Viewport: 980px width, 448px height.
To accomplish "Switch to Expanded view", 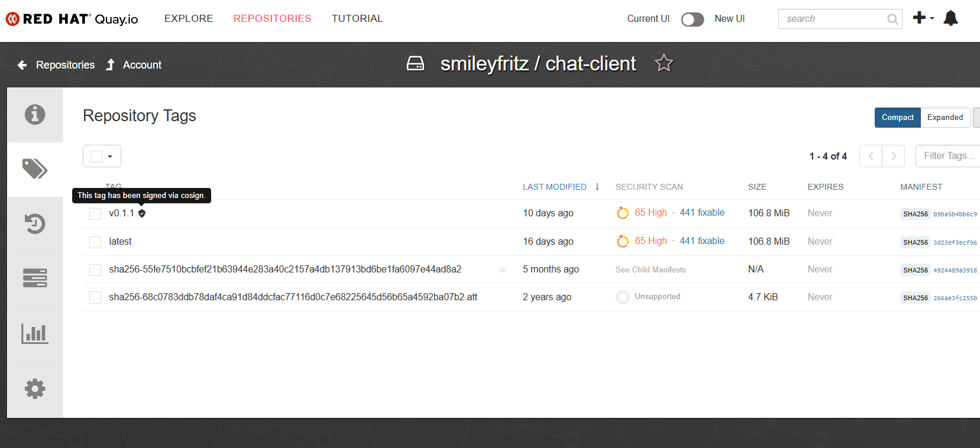I will point(945,118).
